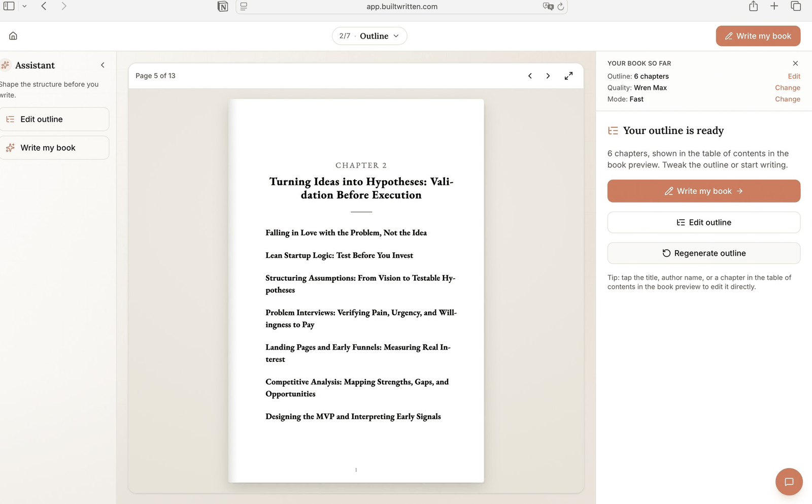The image size is (812, 504).
Task: Show all tabs overview
Action: click(796, 6)
